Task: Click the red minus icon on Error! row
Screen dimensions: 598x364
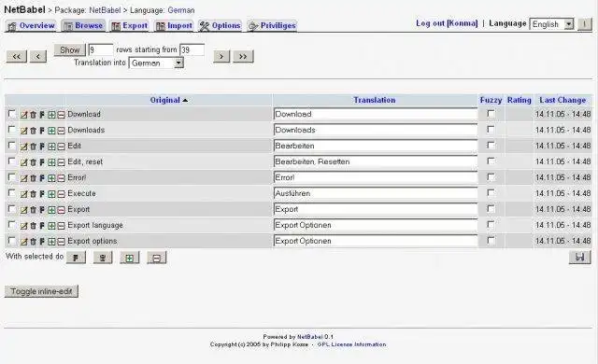Action: pyautogui.click(x=61, y=178)
